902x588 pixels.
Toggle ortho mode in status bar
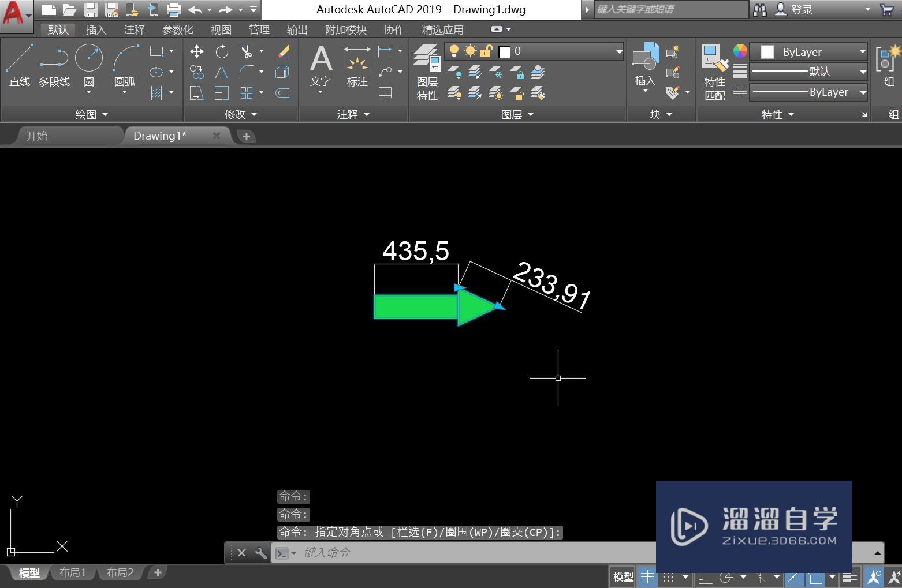(705, 577)
